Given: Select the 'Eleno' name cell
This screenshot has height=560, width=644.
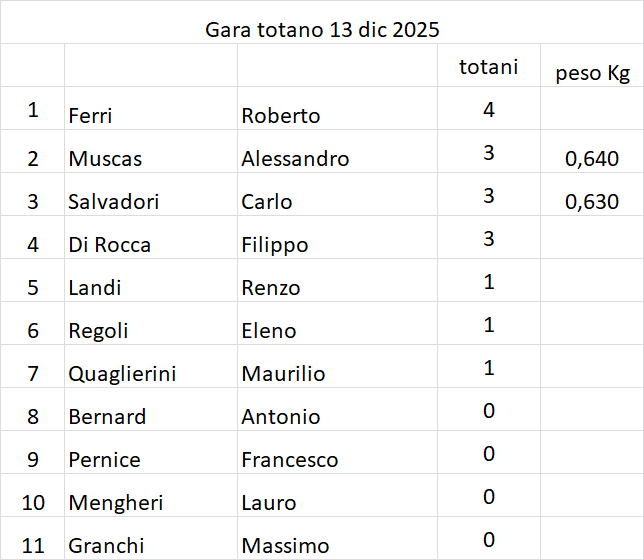Looking at the screenshot, I should tap(268, 330).
